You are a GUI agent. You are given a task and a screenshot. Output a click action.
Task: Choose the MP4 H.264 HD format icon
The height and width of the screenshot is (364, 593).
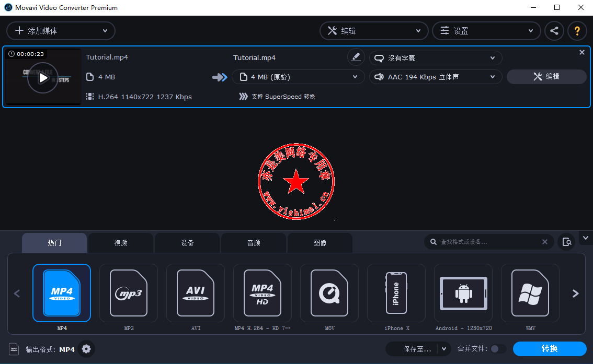263,293
